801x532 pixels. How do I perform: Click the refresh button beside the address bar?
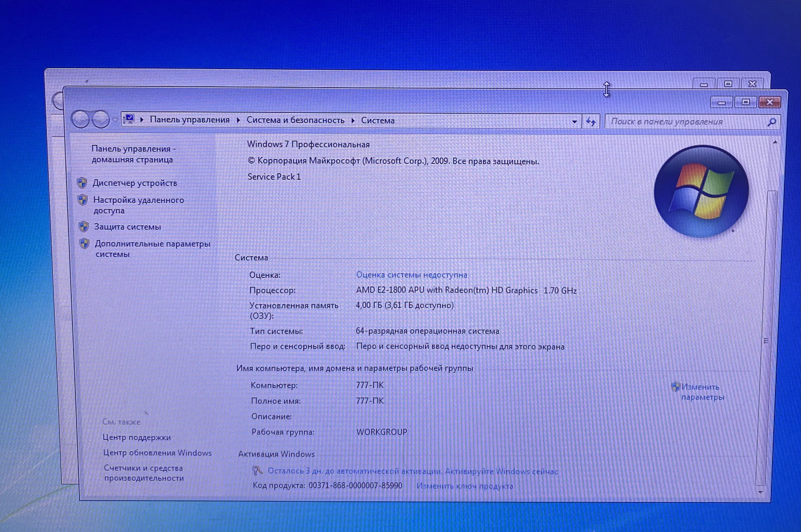pyautogui.click(x=591, y=121)
